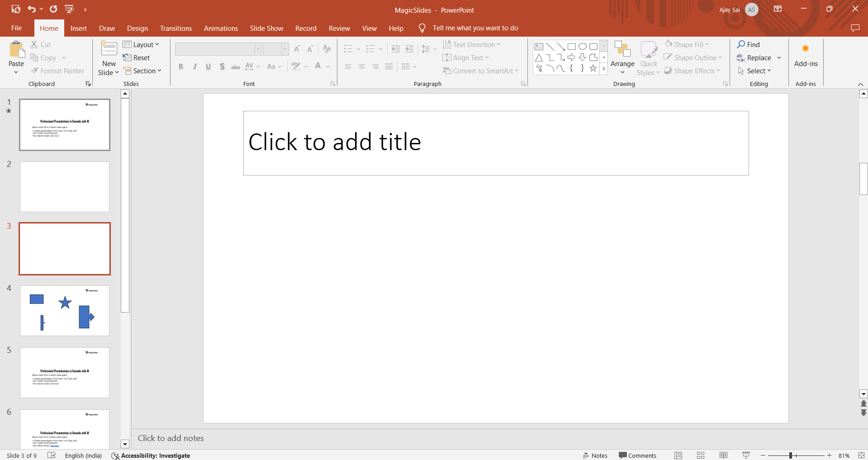Switch to Reading View
The width and height of the screenshot is (868, 460).
click(x=723, y=455)
